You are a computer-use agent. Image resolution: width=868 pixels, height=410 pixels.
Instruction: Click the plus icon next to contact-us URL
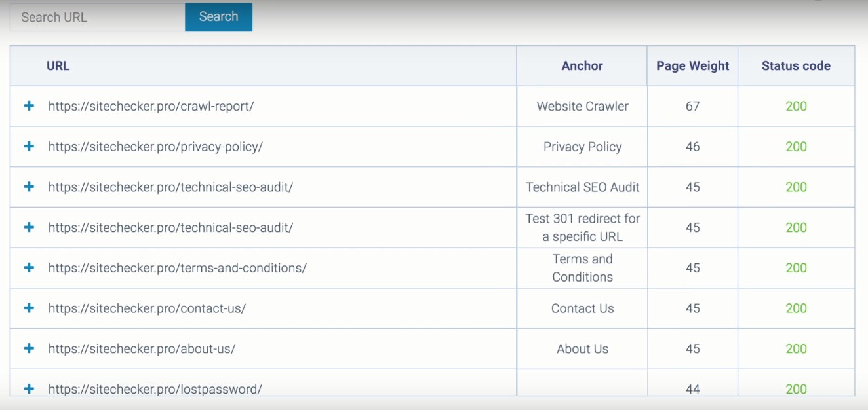pos(29,308)
